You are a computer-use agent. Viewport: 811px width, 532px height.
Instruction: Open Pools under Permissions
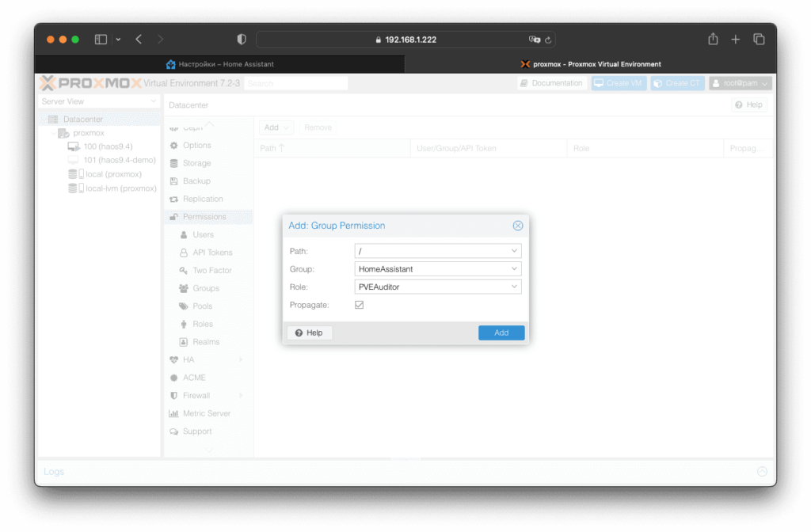tap(208, 306)
